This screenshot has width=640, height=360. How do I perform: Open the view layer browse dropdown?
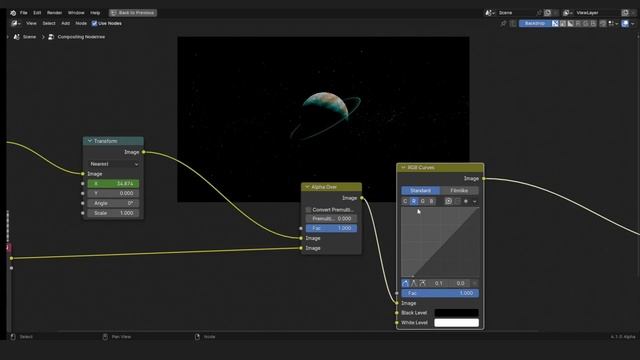click(x=567, y=13)
